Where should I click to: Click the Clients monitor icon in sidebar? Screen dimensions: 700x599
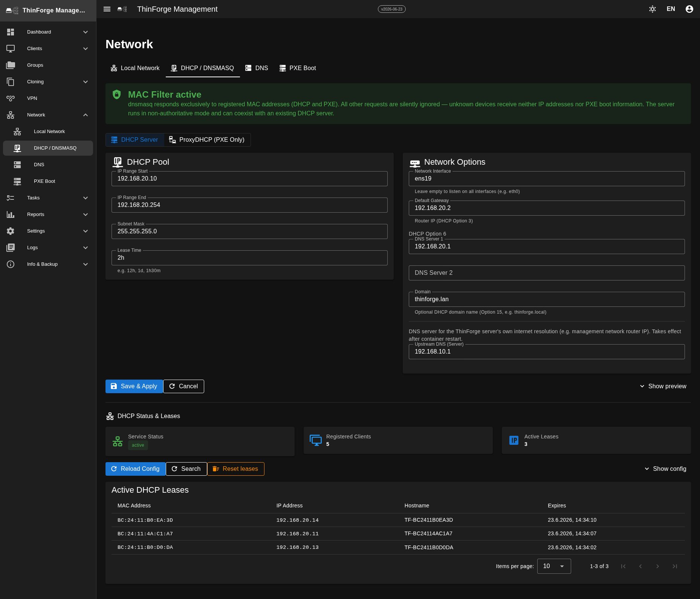[11, 49]
